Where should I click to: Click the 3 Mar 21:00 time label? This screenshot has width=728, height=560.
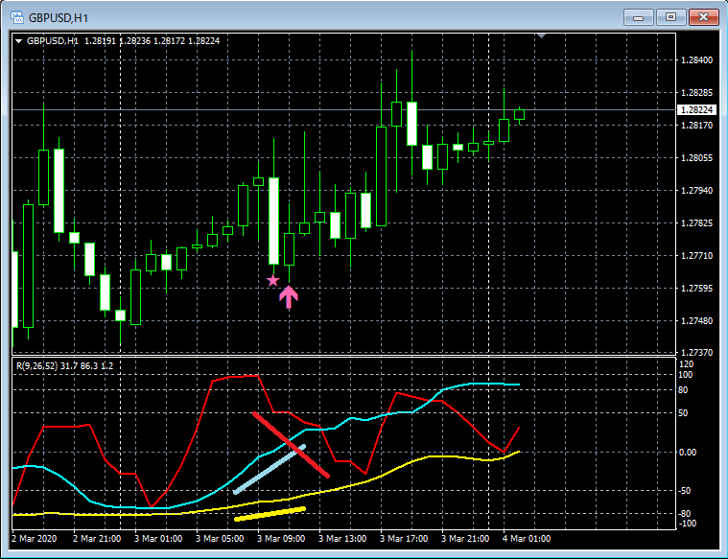pyautogui.click(x=465, y=539)
